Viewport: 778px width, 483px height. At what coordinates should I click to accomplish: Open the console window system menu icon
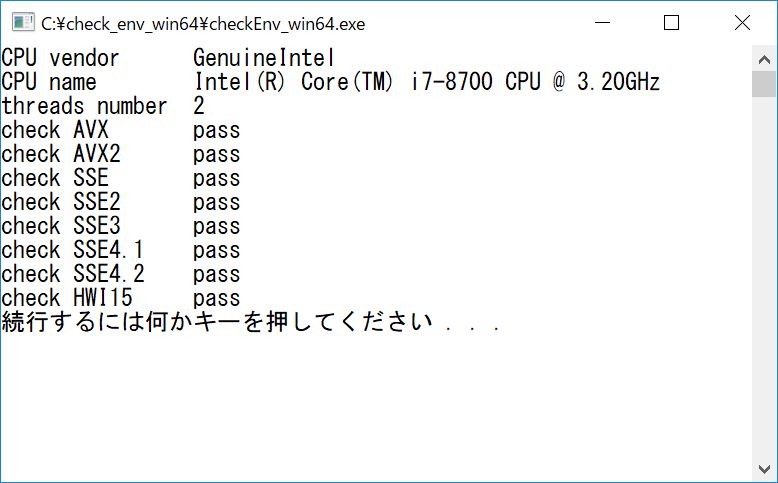pyautogui.click(x=22, y=22)
